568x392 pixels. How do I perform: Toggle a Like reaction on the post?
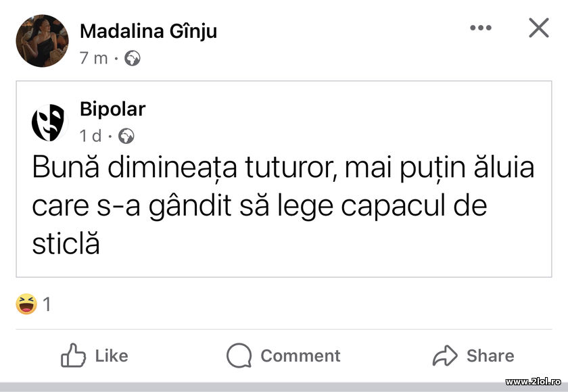(x=95, y=356)
